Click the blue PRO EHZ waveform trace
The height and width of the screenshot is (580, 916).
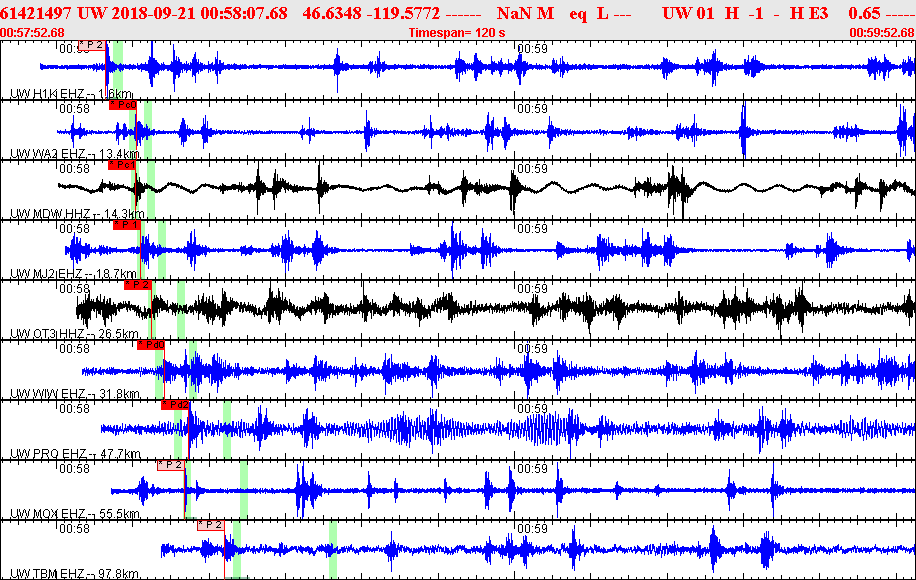tap(508, 429)
